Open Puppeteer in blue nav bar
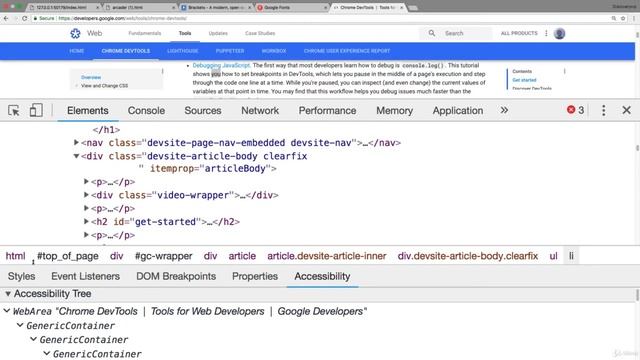 point(230,51)
